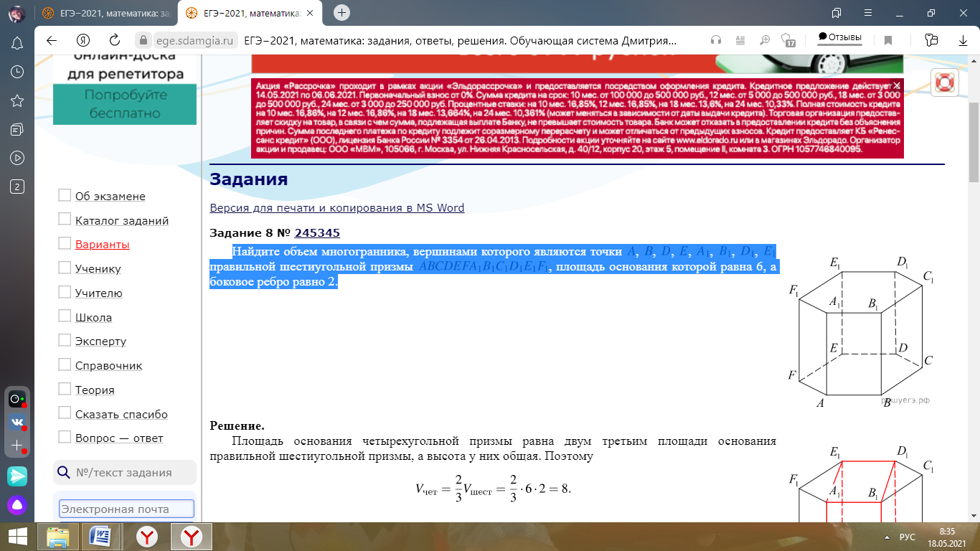Bookmark this page with bookmark icon
Viewport: 980px width, 551px height.
pos(888,40)
